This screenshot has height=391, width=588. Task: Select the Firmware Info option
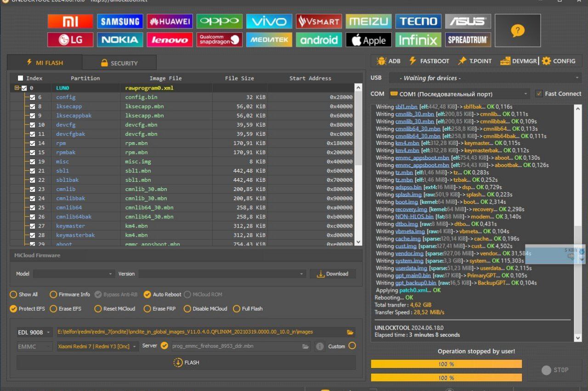point(70,294)
